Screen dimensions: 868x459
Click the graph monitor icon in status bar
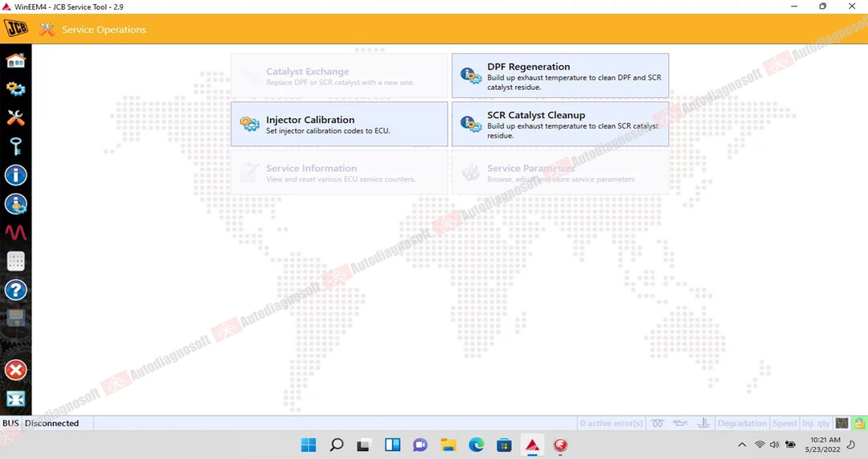point(842,424)
